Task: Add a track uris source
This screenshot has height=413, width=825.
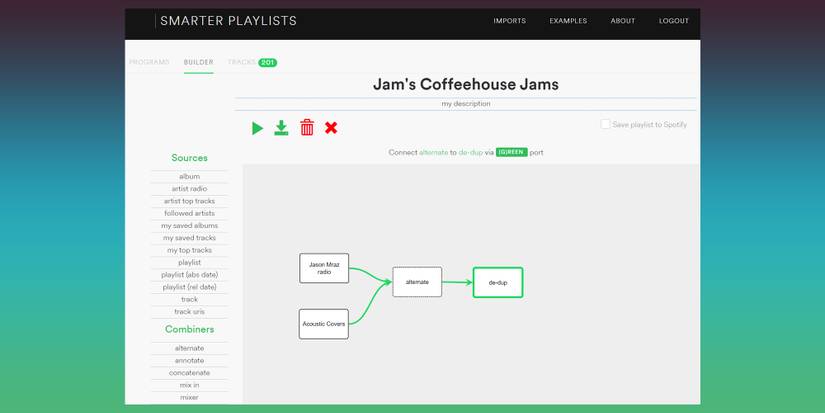Action: [189, 311]
